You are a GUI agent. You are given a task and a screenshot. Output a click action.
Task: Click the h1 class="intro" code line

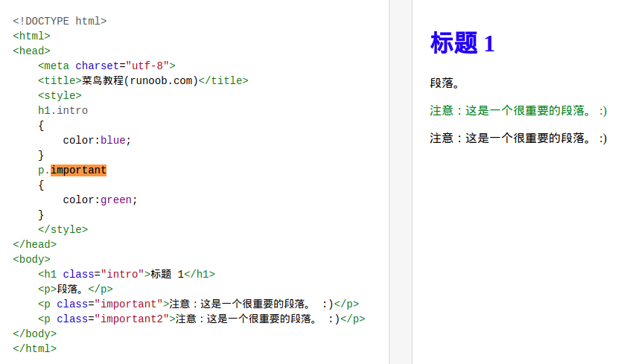(x=127, y=275)
